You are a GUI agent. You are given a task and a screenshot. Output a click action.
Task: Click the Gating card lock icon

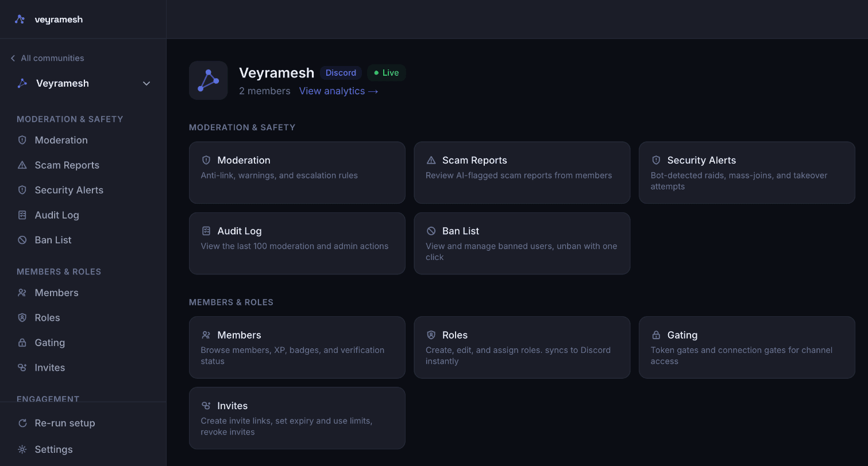656,335
